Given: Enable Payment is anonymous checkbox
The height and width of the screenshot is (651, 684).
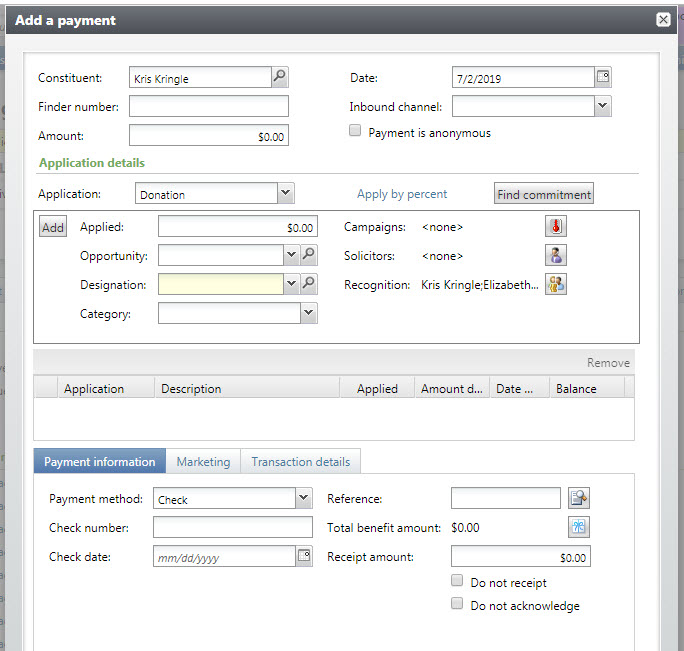Looking at the screenshot, I should click(x=355, y=131).
